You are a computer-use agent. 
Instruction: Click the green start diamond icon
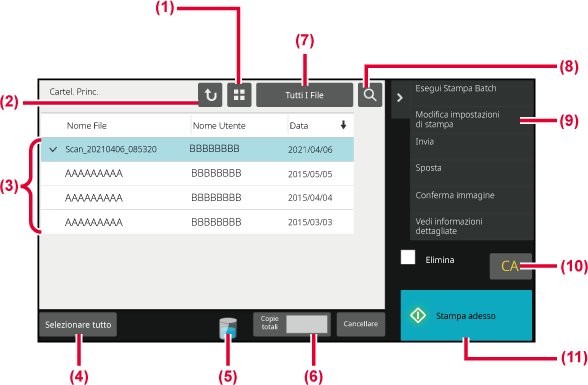click(x=418, y=315)
